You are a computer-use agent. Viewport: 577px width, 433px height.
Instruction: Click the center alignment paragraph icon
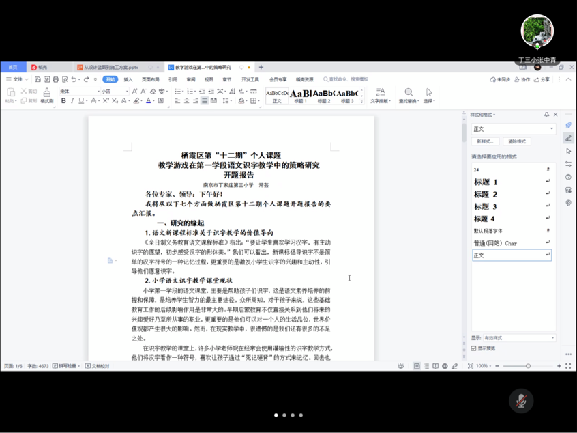[187, 100]
